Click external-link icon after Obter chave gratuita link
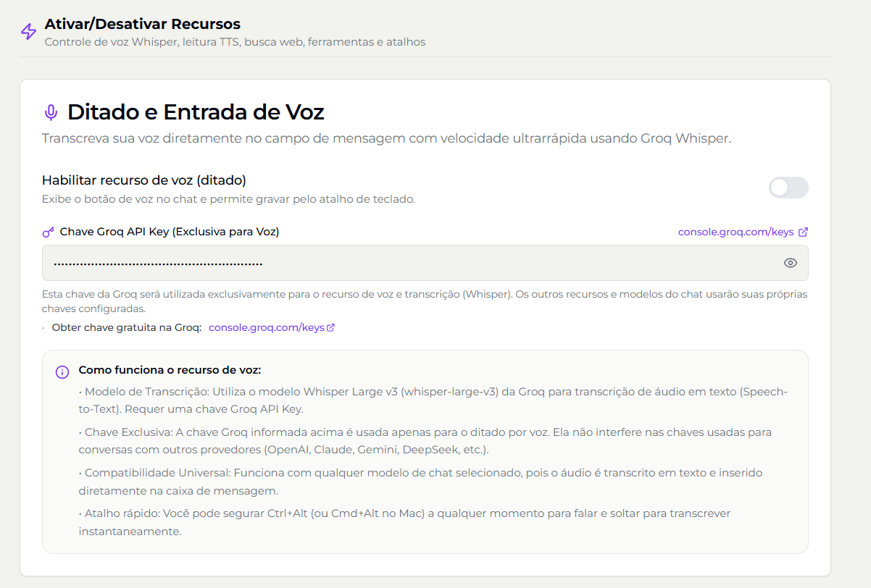This screenshot has height=588, width=871. [331, 327]
